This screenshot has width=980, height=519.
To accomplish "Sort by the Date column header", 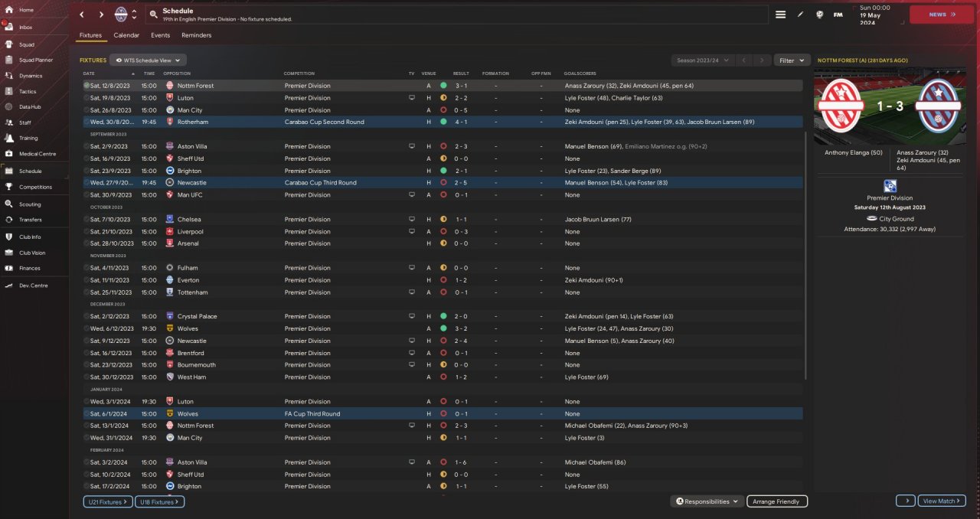I will click(x=89, y=73).
